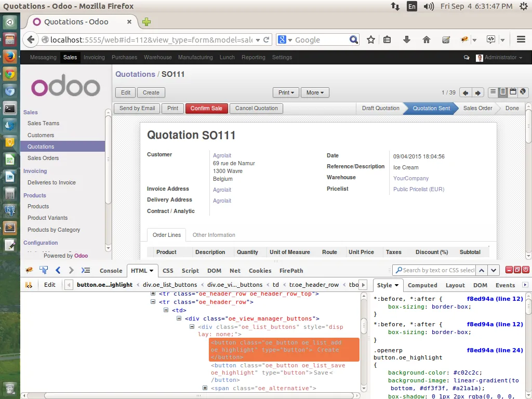This screenshot has width=532, height=399.
Task: Click the Edit record button
Action: 126,92
